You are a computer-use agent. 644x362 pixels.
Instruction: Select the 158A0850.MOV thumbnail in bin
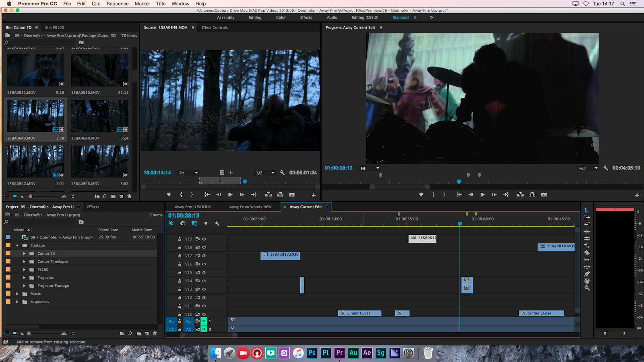coord(100,70)
